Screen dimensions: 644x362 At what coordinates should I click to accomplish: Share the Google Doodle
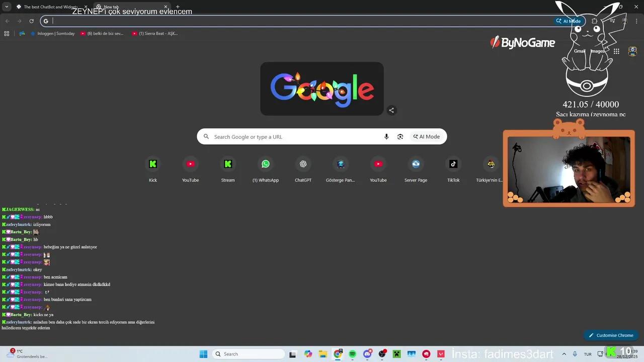(391, 110)
